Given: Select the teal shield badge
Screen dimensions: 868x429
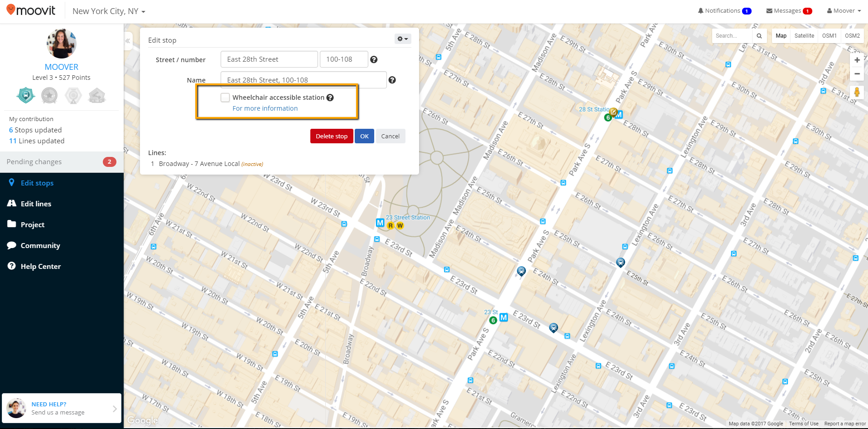Looking at the screenshot, I should coord(26,95).
